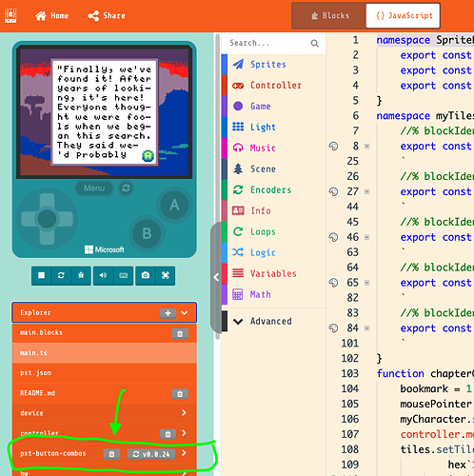Open the Sprites toolbox category
Image resolution: width=474 pixels, height=476 pixels.
tap(268, 65)
